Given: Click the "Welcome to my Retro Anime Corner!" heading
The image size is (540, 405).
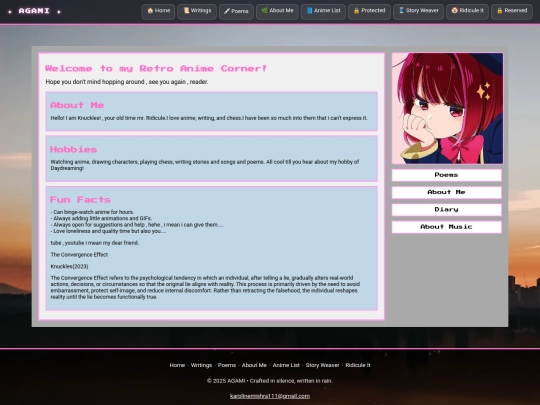Looking at the screenshot, I should (156, 68).
